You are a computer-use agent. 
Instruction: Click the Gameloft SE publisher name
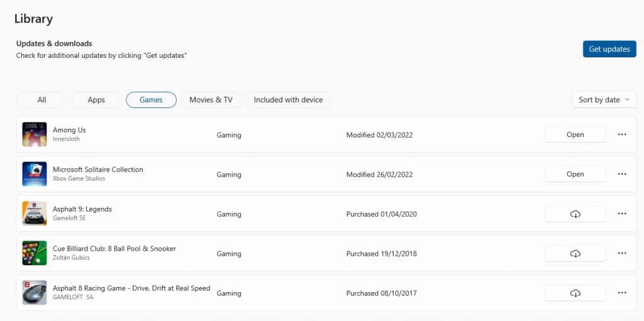coord(69,218)
